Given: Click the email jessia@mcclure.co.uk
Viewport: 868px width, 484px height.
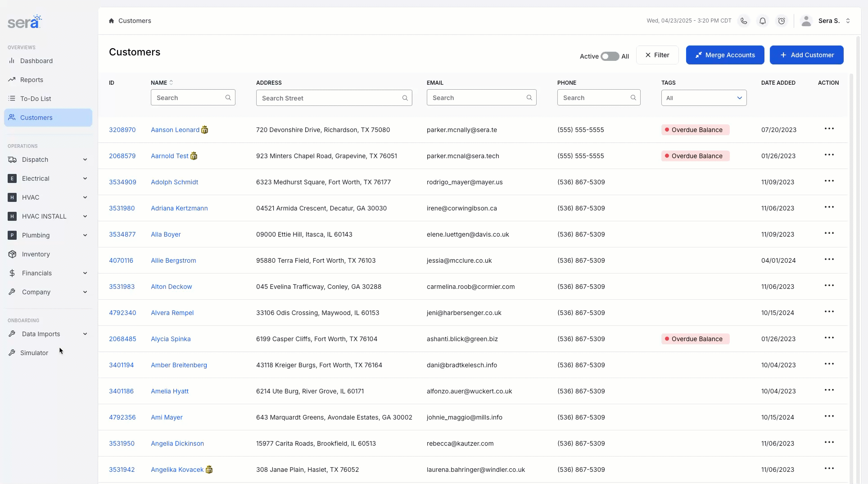Looking at the screenshot, I should [459, 260].
